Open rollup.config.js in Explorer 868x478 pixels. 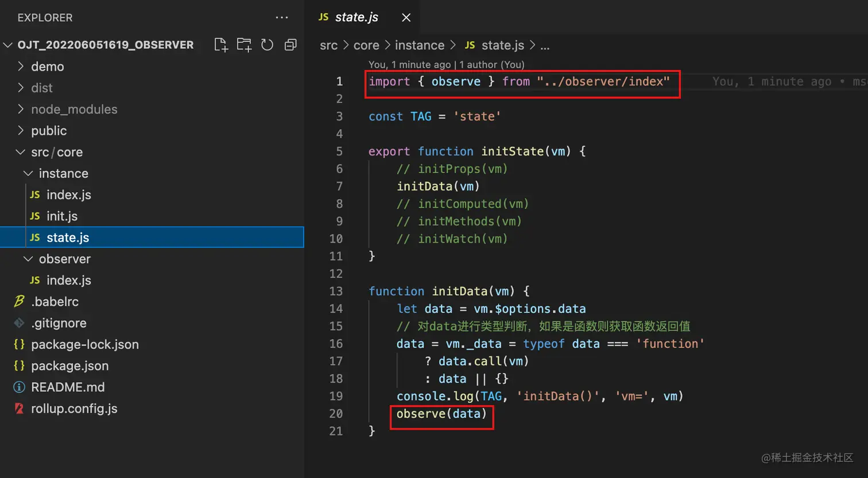point(152,409)
